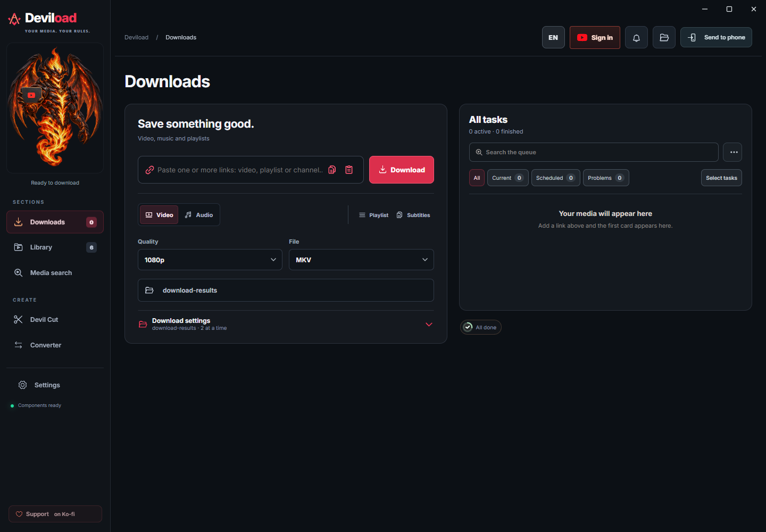This screenshot has height=532, width=766.
Task: Click the search magnifier in queue field
Action: [x=479, y=152]
